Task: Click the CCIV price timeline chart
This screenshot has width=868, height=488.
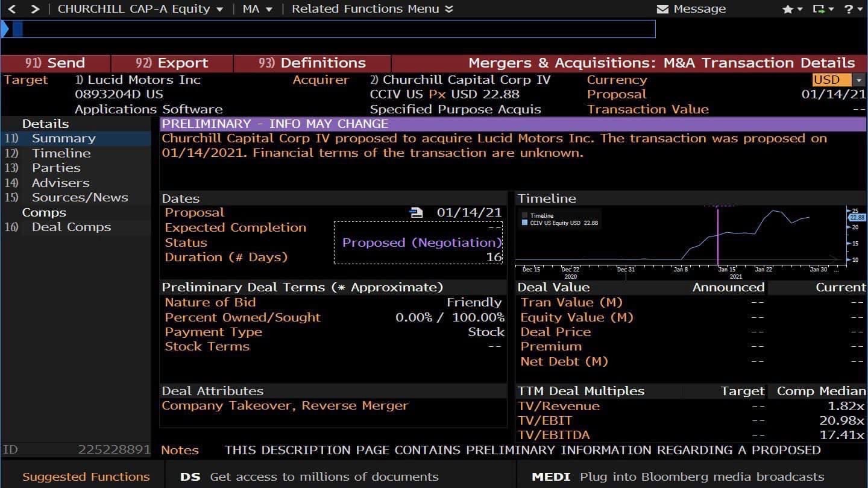Action: [x=681, y=236]
